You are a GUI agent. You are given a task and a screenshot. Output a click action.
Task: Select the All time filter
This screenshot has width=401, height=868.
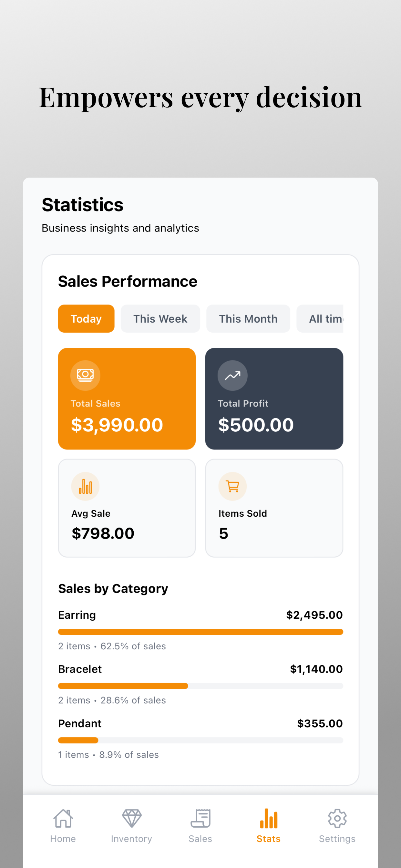point(320,318)
